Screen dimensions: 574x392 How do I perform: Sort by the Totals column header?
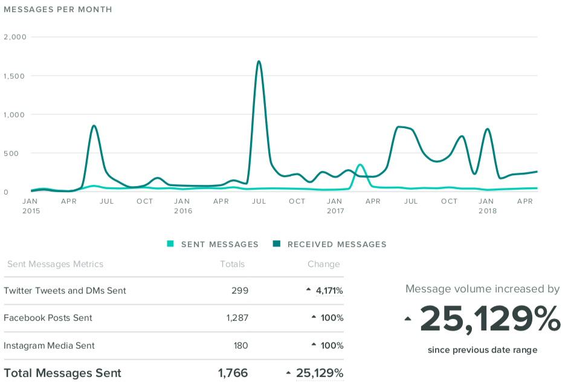point(233,264)
